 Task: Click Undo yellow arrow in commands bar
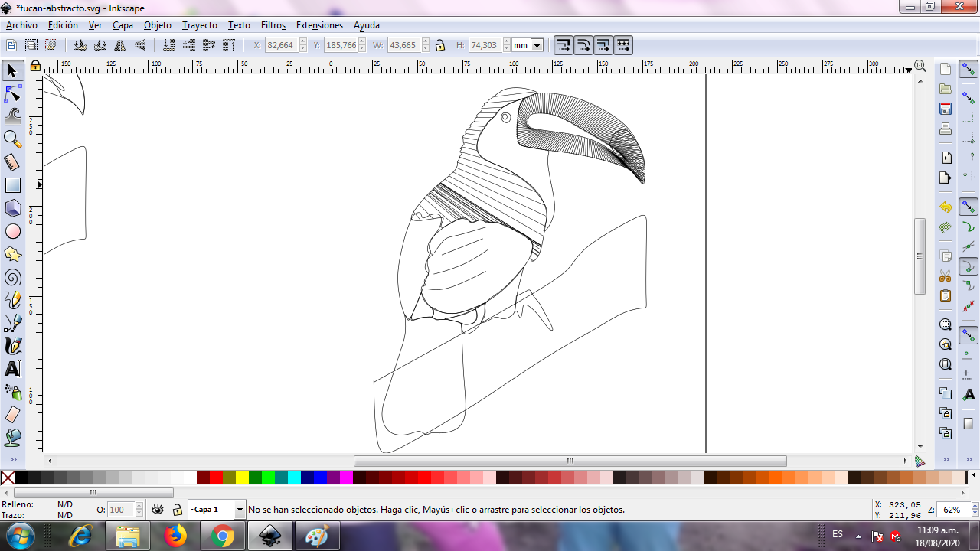(x=946, y=207)
